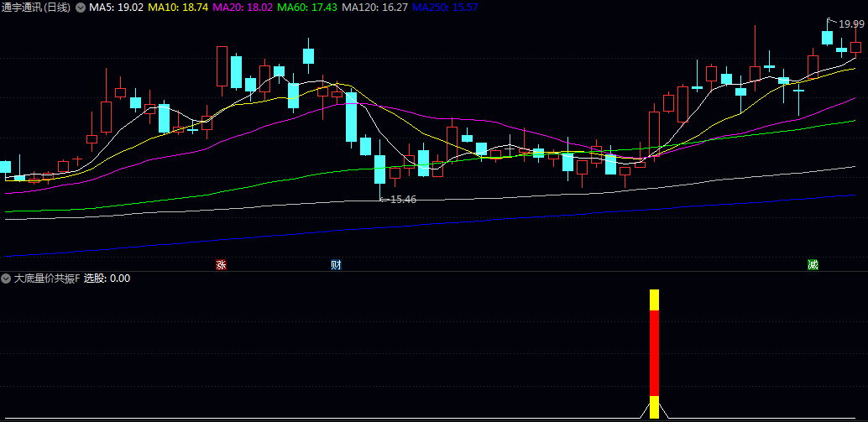Click the MA5: 19.02 label
This screenshot has height=422, width=868.
[116, 8]
